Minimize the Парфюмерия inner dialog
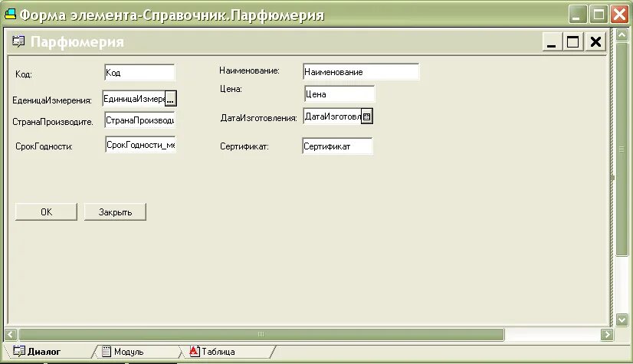Screen dimensions: 633x364 click(552, 41)
